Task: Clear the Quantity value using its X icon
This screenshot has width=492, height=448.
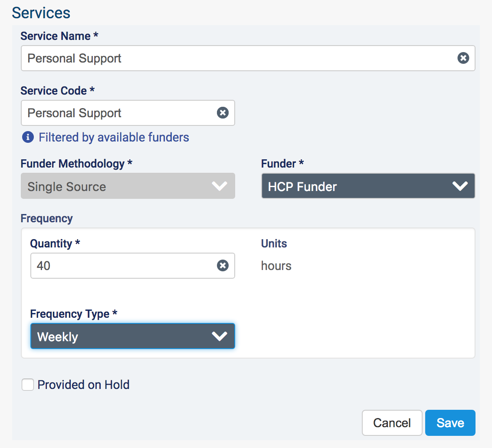Action: [223, 266]
